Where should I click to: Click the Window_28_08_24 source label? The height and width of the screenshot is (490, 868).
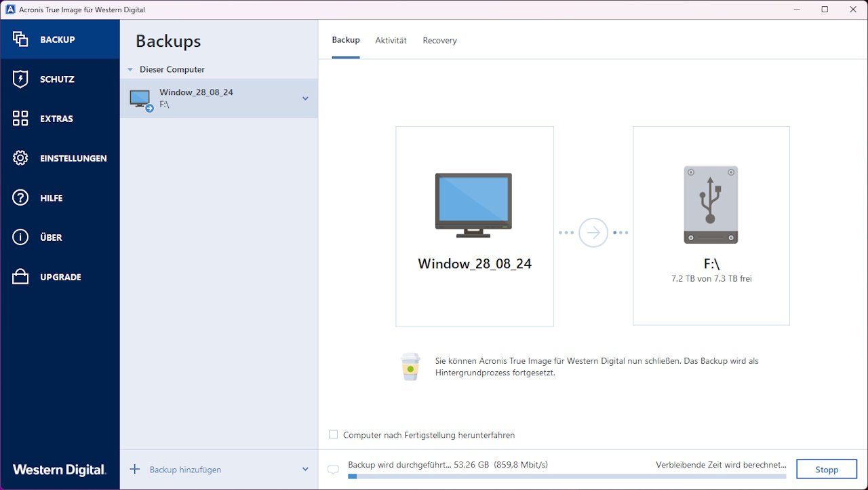pyautogui.click(x=475, y=264)
